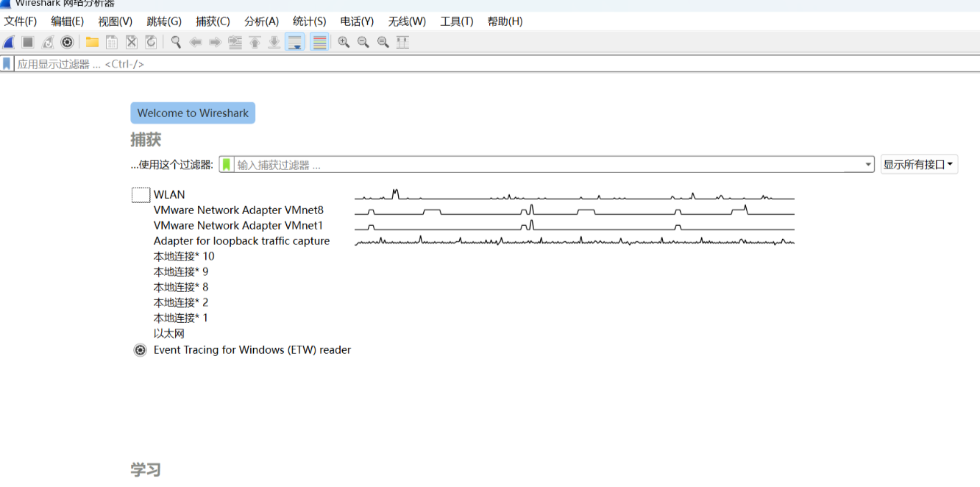Jump to last packet icon

pos(274,42)
